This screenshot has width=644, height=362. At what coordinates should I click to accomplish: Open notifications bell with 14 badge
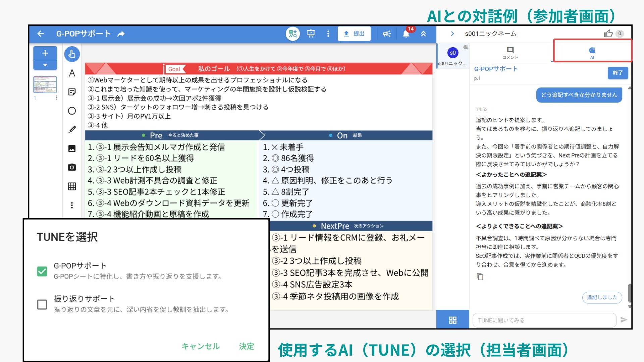(x=406, y=34)
